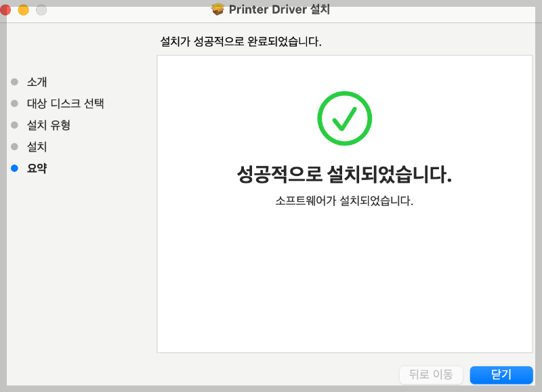The width and height of the screenshot is (542, 392).
Task: Click the 닫기 button
Action: point(501,375)
